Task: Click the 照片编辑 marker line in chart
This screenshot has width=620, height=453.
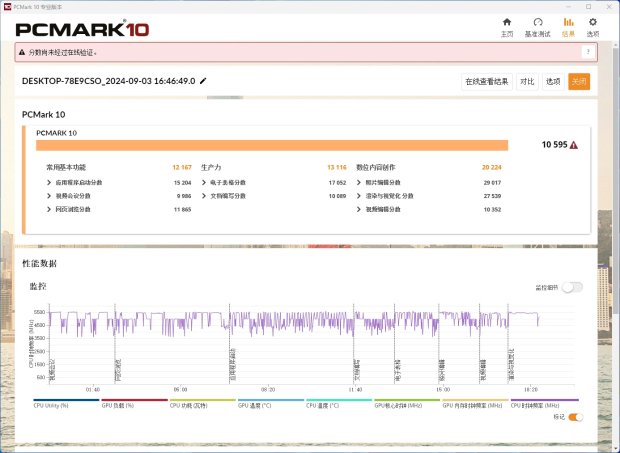Action: tap(439, 344)
